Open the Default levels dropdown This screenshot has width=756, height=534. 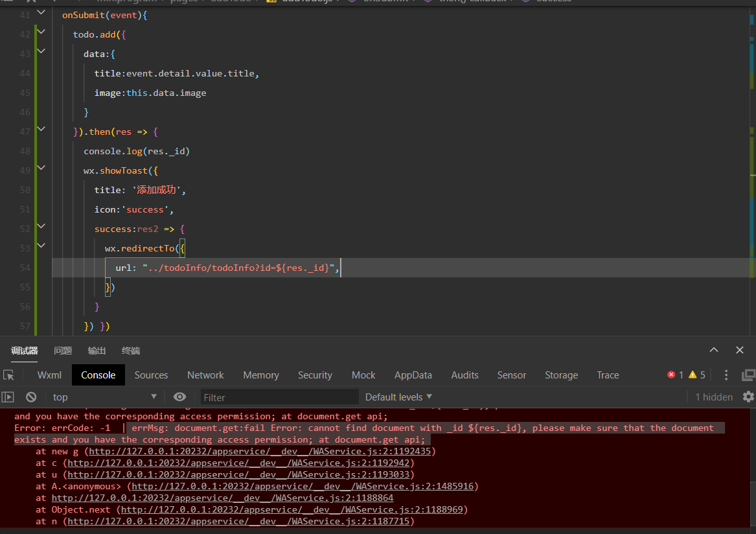click(x=398, y=397)
